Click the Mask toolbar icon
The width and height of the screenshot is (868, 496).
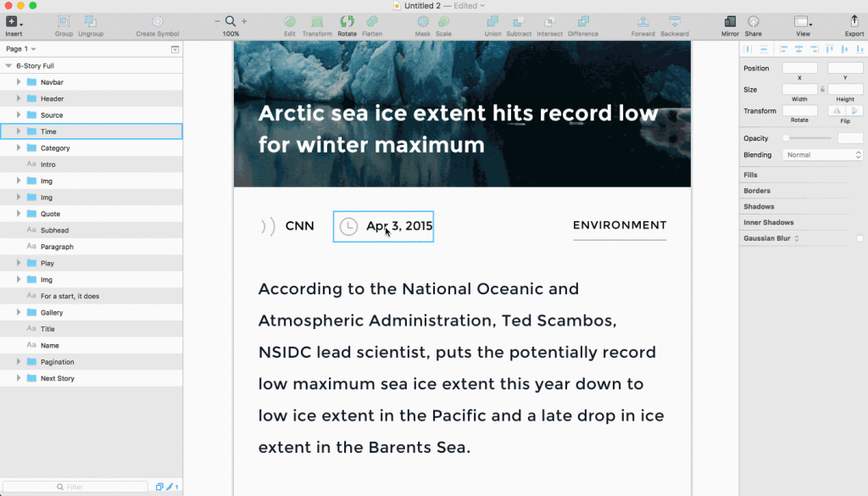tap(423, 21)
